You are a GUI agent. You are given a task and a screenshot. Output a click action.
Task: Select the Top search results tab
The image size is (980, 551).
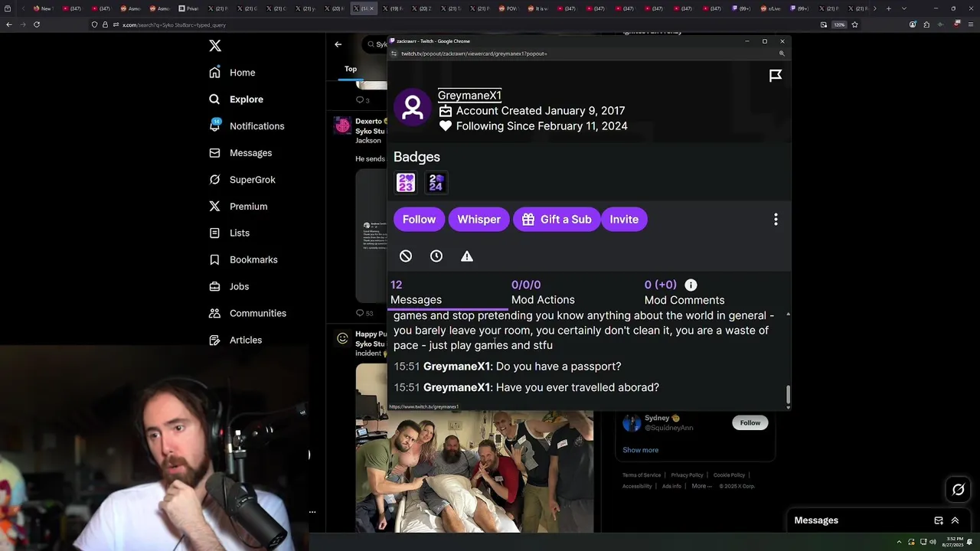point(351,69)
